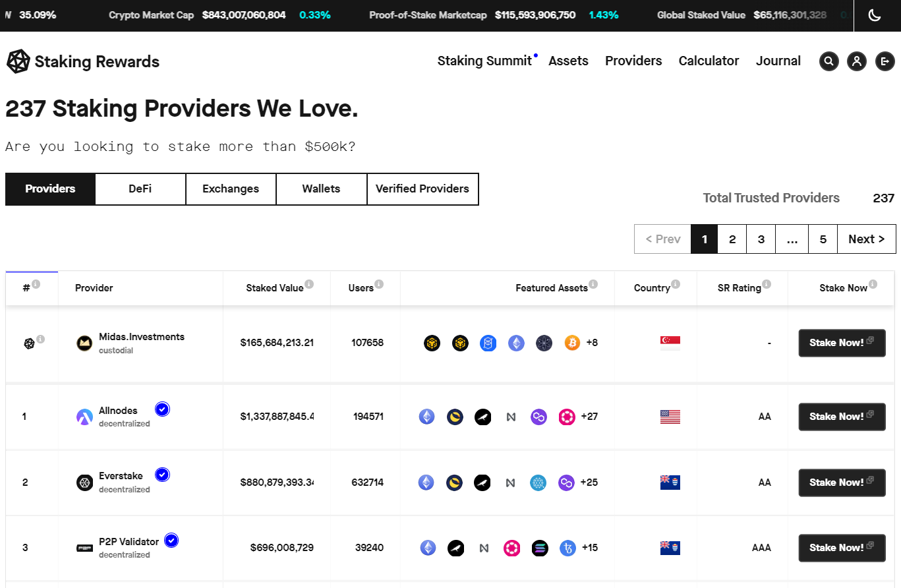Go to page 3 of providers
Image resolution: width=901 pixels, height=588 pixels.
point(761,239)
